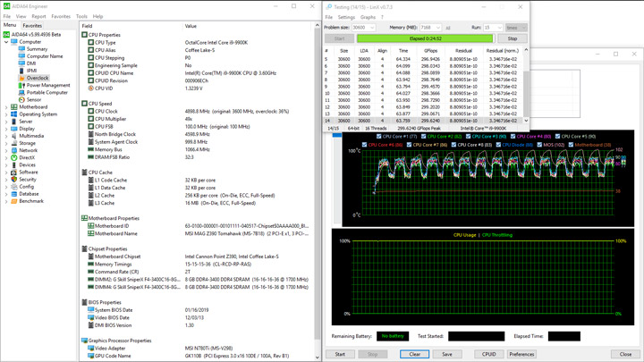Select the Security shield icon
Viewport: 644px width, 362px height.
(14, 180)
